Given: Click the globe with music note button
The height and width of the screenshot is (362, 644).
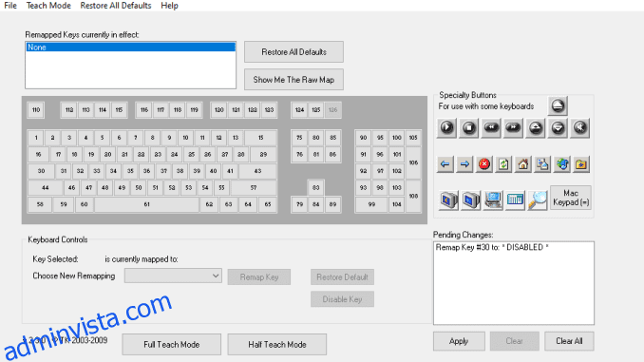Looking at the screenshot, I should 562,164.
